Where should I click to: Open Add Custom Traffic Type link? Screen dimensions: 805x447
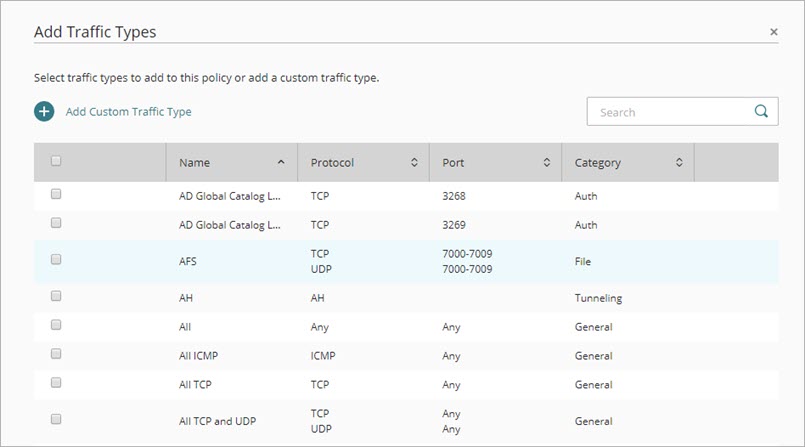coord(128,112)
